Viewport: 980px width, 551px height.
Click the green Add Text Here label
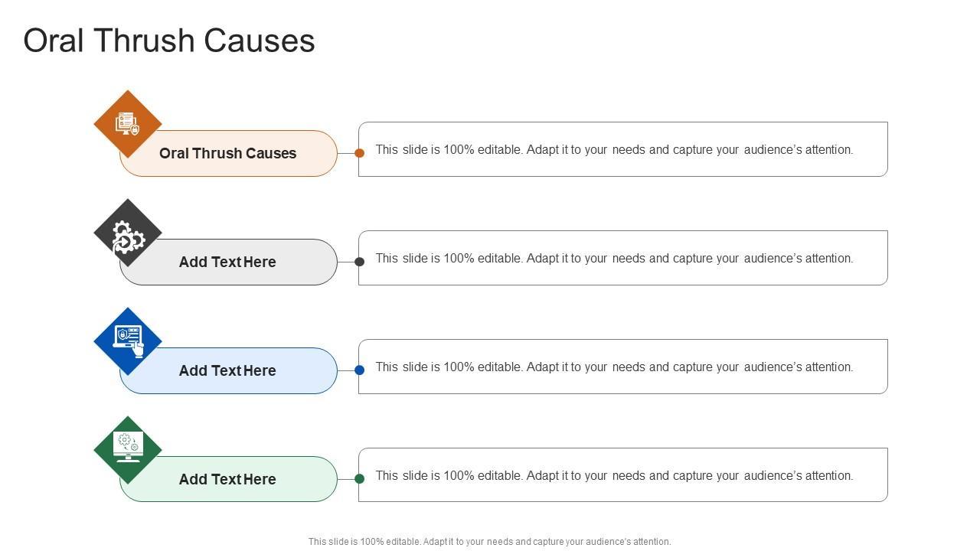228,480
